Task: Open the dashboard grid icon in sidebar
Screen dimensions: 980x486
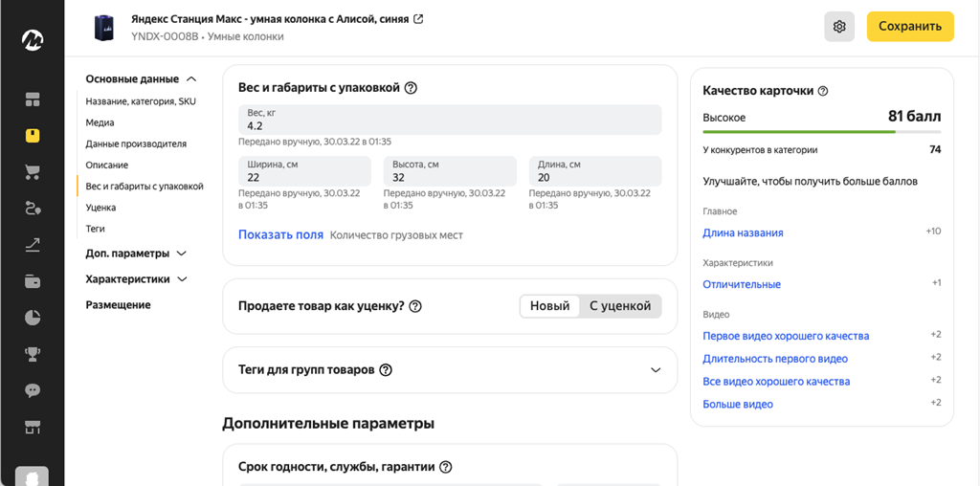Action: pyautogui.click(x=33, y=99)
